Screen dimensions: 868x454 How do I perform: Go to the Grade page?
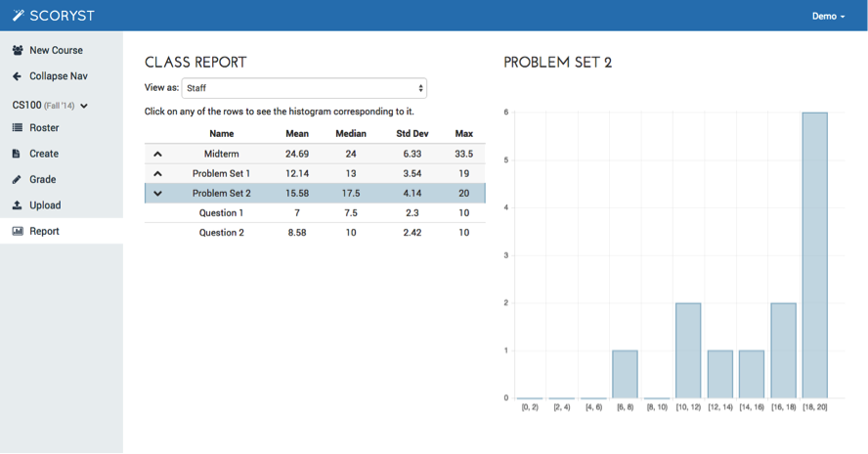[43, 180]
